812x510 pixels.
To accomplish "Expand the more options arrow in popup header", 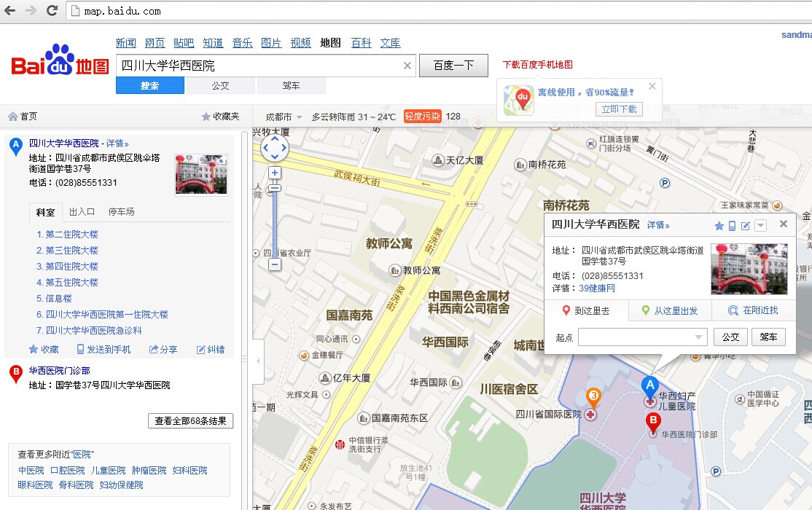I will click(x=760, y=226).
